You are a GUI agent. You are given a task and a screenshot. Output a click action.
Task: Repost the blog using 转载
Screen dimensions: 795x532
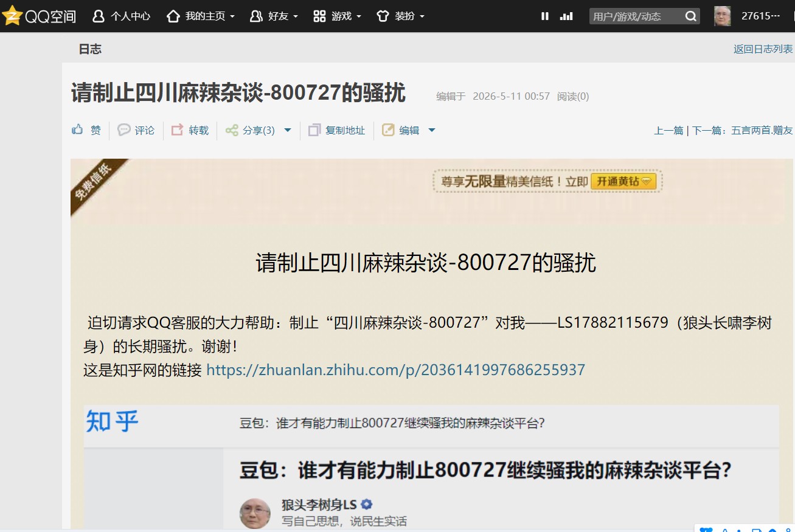click(x=190, y=130)
